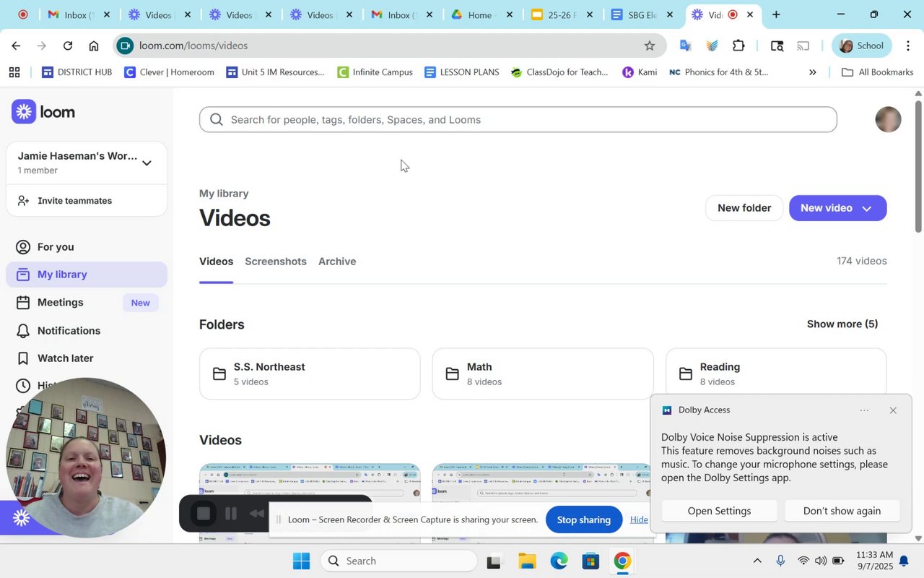Open the S.S. Northeast folder
Viewport: 924px width, 578px height.
coord(310,374)
